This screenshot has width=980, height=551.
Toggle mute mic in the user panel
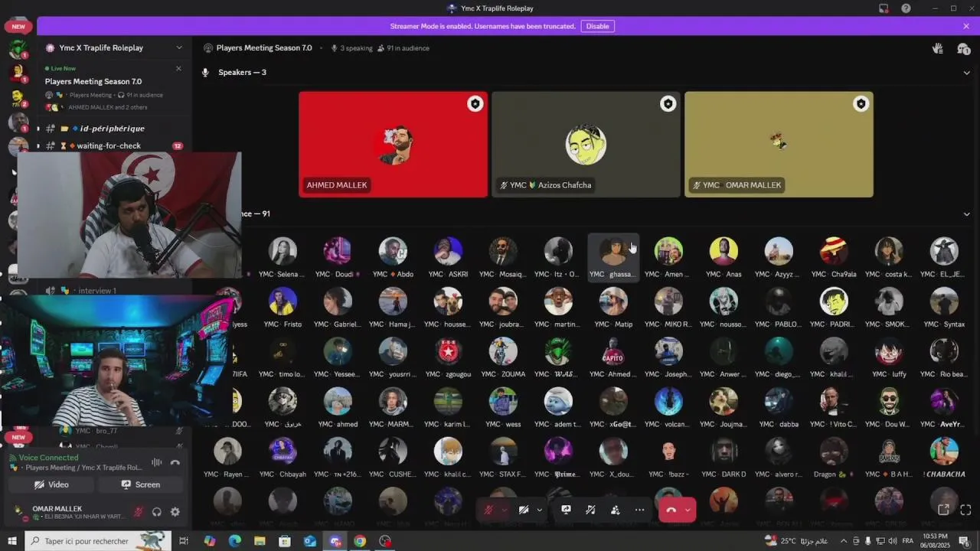pyautogui.click(x=139, y=512)
